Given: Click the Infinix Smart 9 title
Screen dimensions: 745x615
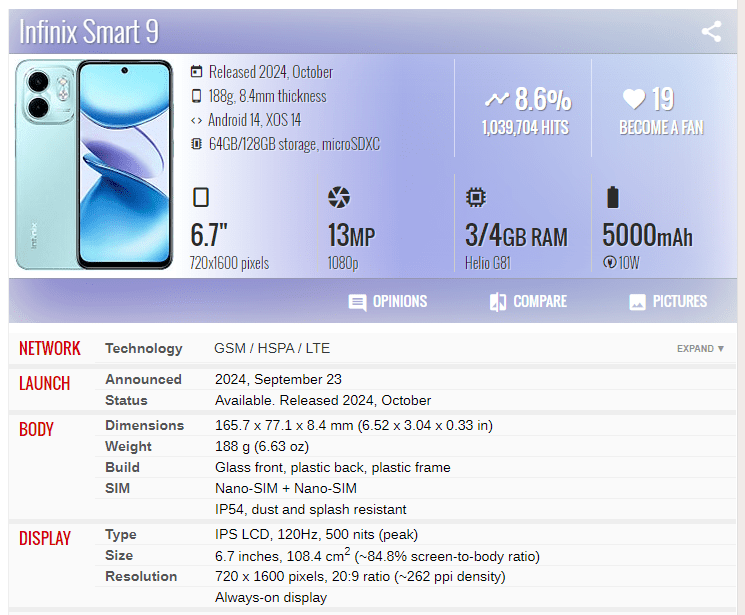Looking at the screenshot, I should tap(89, 32).
